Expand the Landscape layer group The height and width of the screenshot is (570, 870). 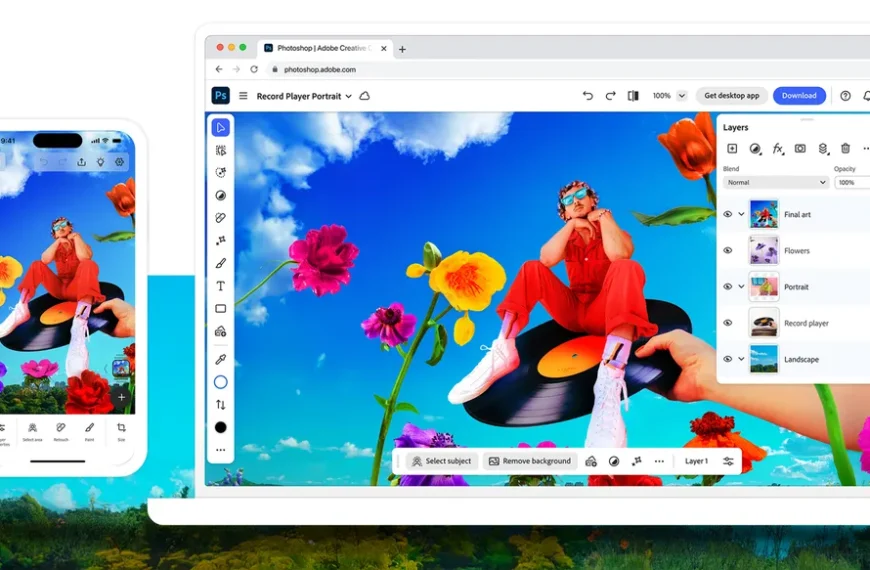(x=741, y=359)
